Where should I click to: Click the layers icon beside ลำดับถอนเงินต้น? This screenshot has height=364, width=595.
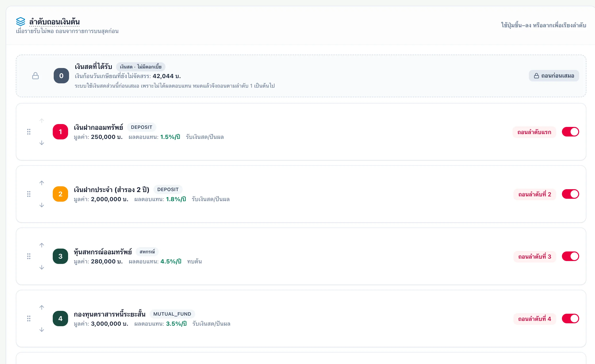(21, 22)
